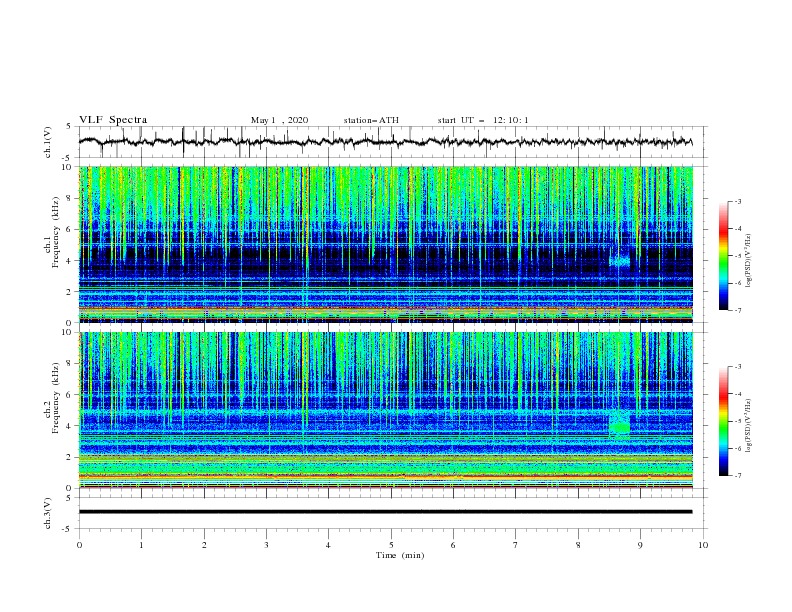This screenshot has width=792, height=612.
Task: Click the "-3" label on ch.2 colorbar
Action: tap(738, 367)
